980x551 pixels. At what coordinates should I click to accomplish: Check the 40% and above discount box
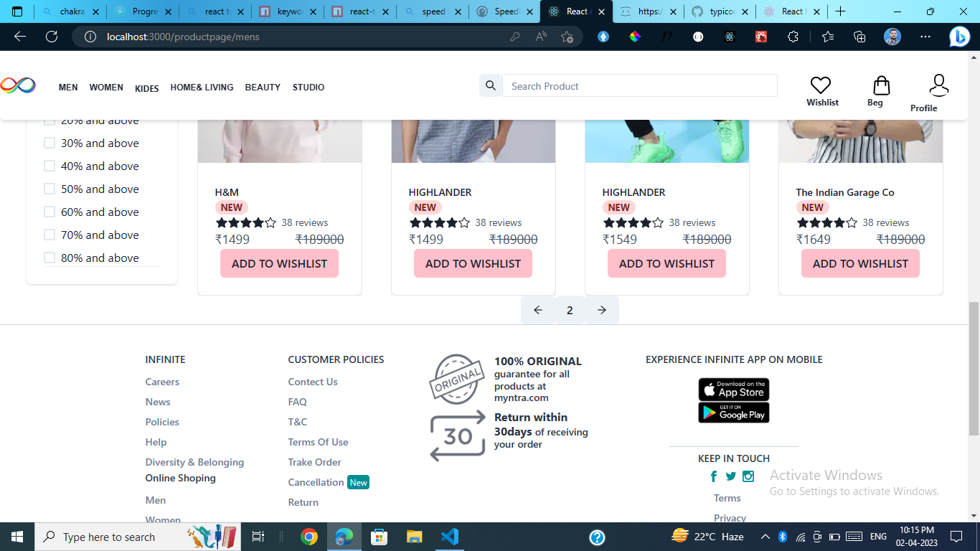click(50, 166)
